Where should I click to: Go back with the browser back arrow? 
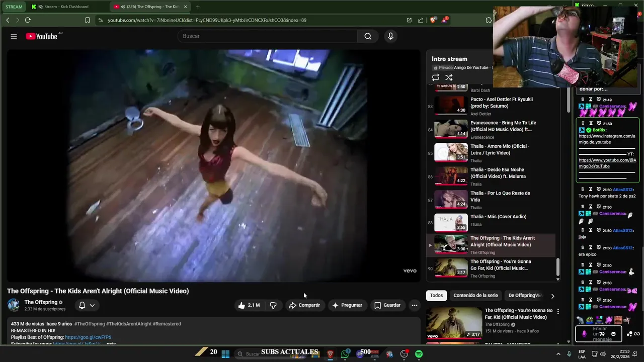coord(8,20)
